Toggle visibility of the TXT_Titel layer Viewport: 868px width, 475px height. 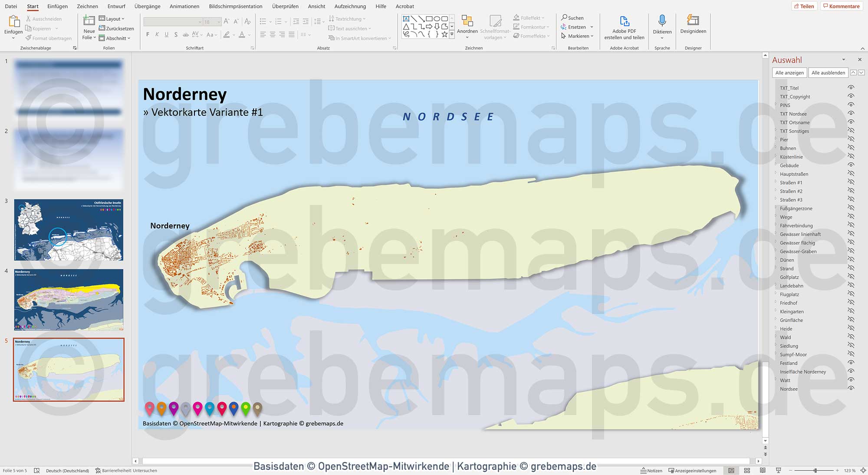[850, 88]
